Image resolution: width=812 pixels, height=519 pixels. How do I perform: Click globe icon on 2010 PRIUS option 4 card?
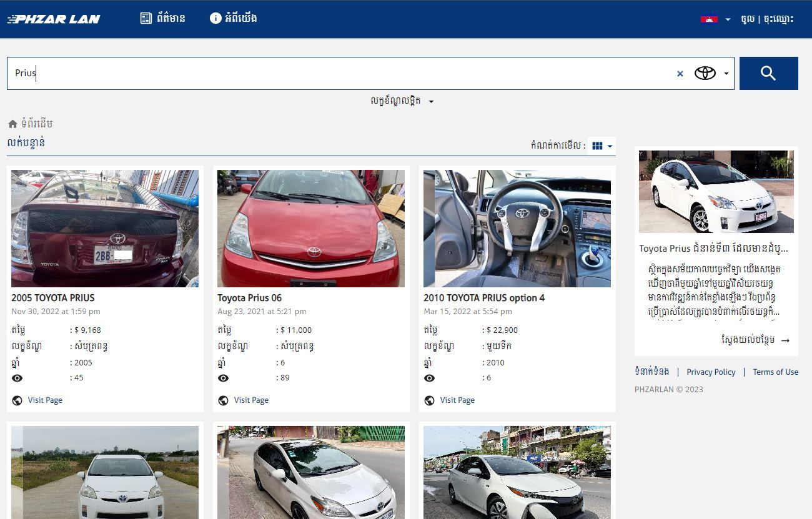click(429, 401)
